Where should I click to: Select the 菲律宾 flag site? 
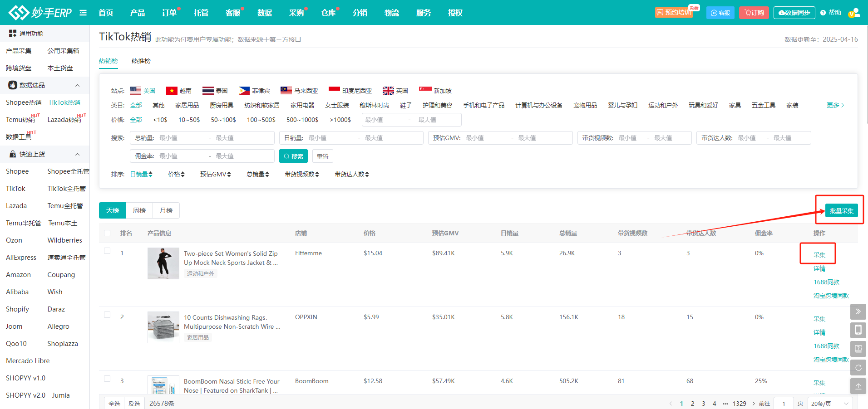[x=254, y=91]
